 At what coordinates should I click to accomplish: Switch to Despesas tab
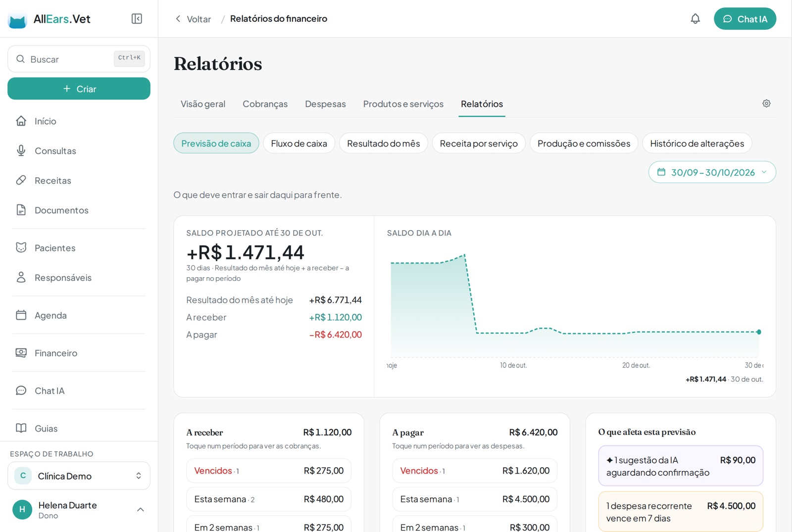click(325, 104)
